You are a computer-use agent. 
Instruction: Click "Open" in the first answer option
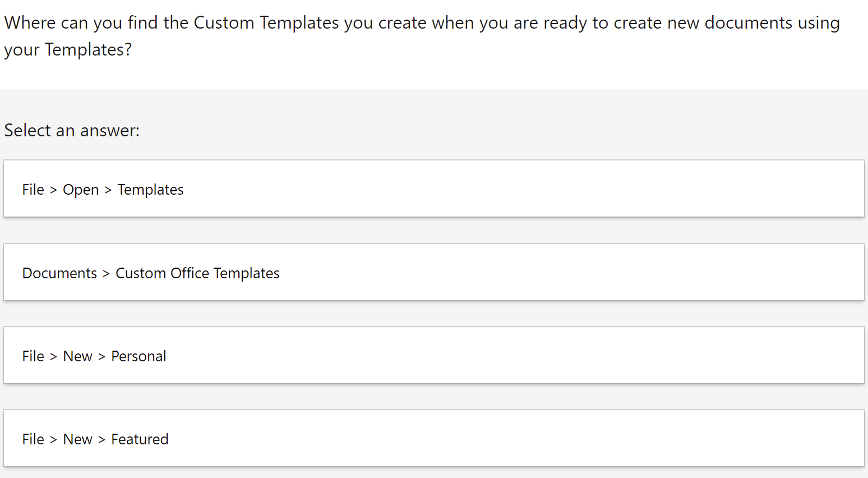81,190
